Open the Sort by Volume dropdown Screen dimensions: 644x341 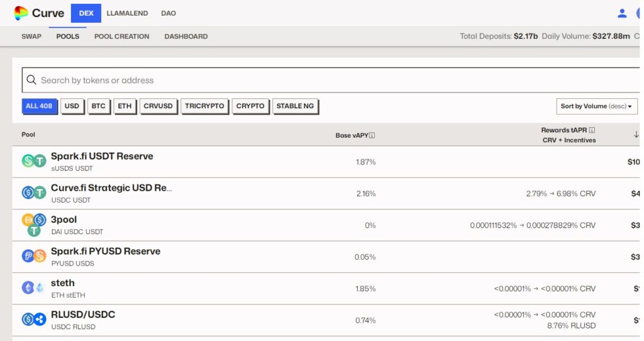pyautogui.click(x=596, y=106)
